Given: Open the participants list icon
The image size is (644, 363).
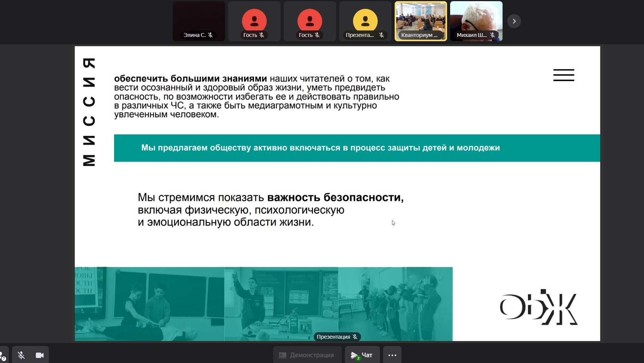Looking at the screenshot, I should (x=3, y=356).
